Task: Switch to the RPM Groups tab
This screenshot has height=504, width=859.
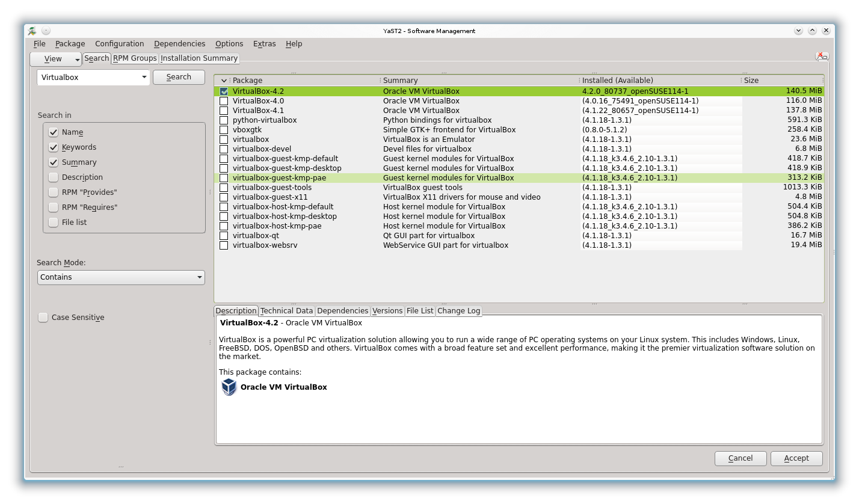Action: point(135,58)
